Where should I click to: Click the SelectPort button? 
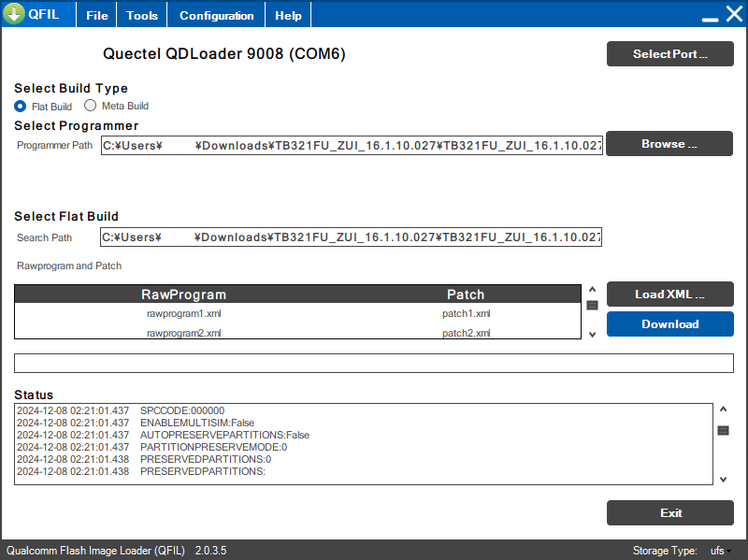(669, 54)
